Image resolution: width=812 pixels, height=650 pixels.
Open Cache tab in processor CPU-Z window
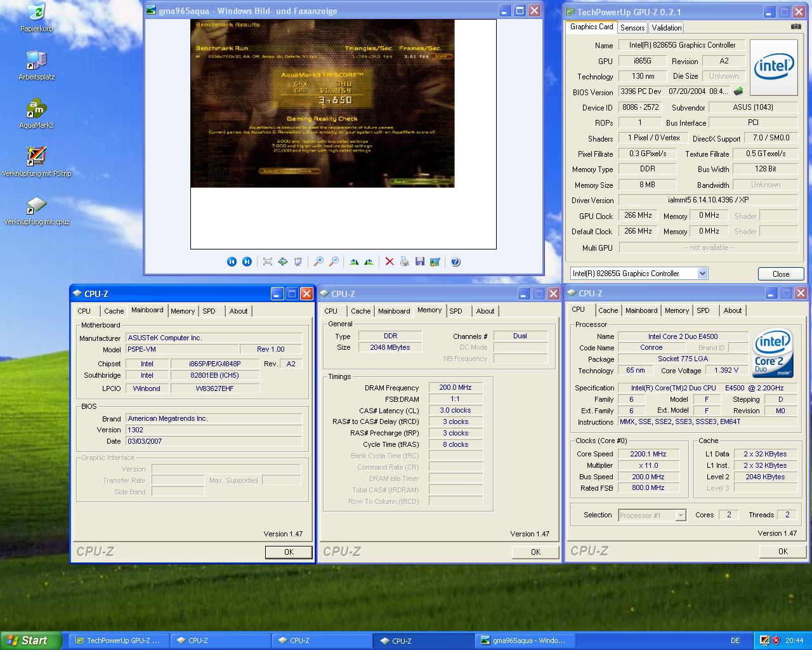coord(608,310)
